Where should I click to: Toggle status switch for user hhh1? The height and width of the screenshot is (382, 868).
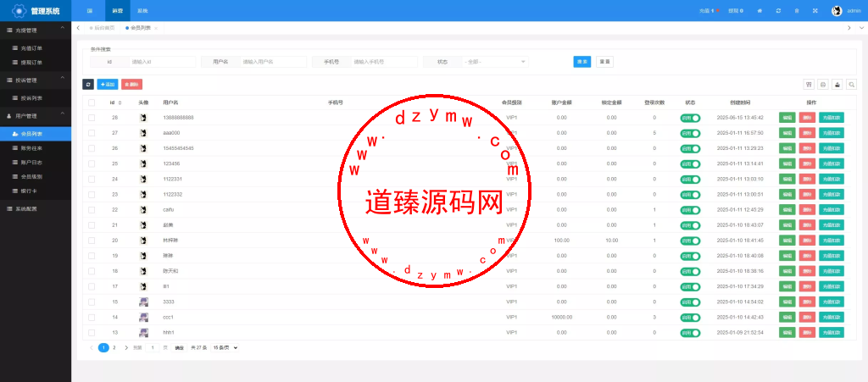[690, 333]
